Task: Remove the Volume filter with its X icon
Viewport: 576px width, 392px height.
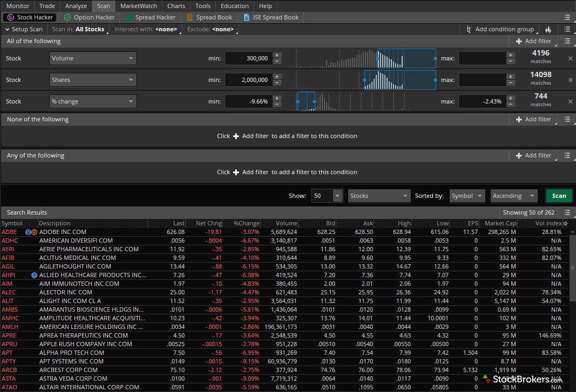Action: pyautogui.click(x=570, y=58)
